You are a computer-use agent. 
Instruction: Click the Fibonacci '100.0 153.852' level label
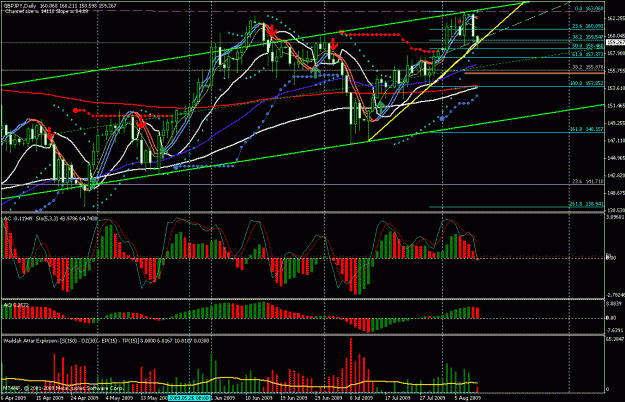pos(587,84)
